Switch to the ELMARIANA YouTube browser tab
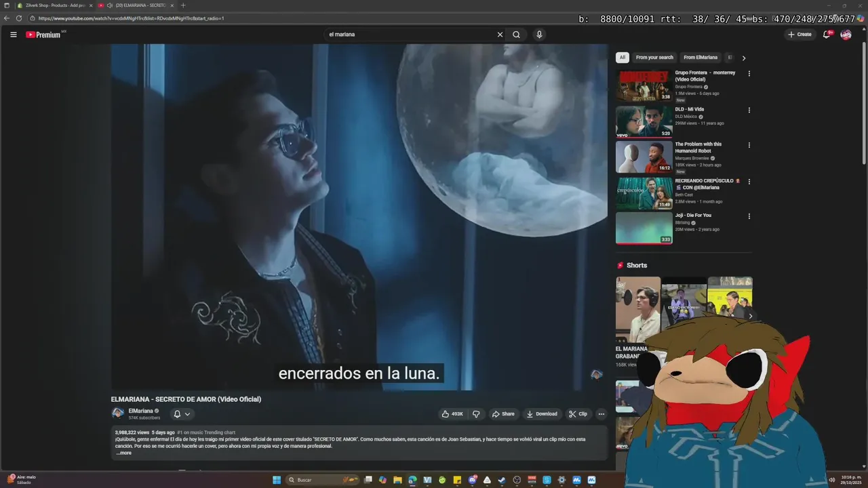The height and width of the screenshot is (488, 868). pos(136,5)
